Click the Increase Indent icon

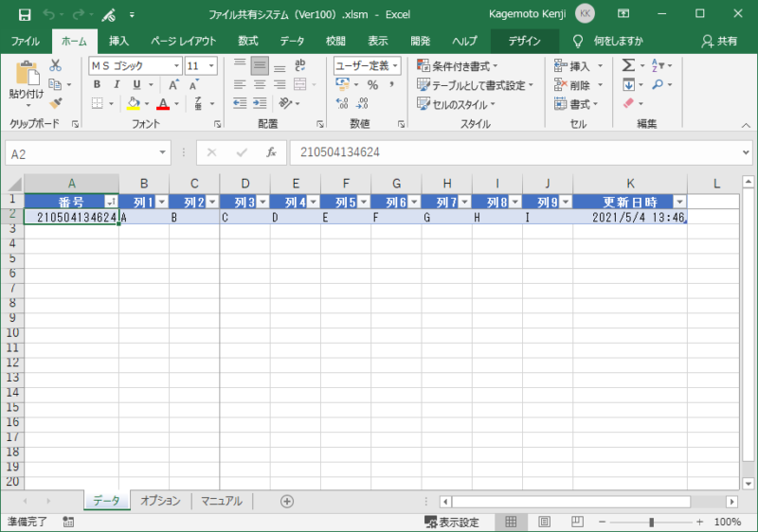click(260, 103)
